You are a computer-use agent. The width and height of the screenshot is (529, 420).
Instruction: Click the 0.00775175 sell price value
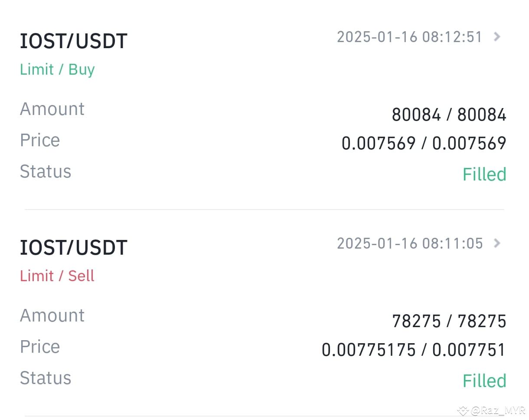pyautogui.click(x=369, y=349)
